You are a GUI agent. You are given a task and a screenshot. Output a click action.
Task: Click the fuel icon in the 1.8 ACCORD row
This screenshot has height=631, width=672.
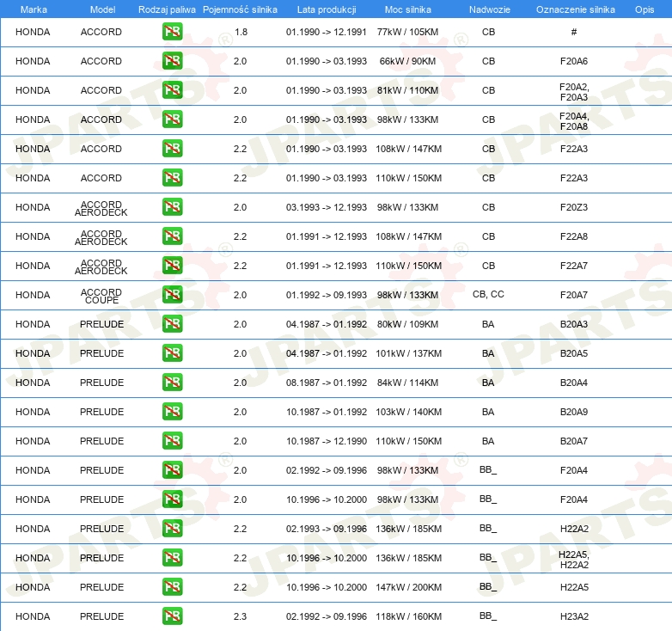[x=172, y=32]
